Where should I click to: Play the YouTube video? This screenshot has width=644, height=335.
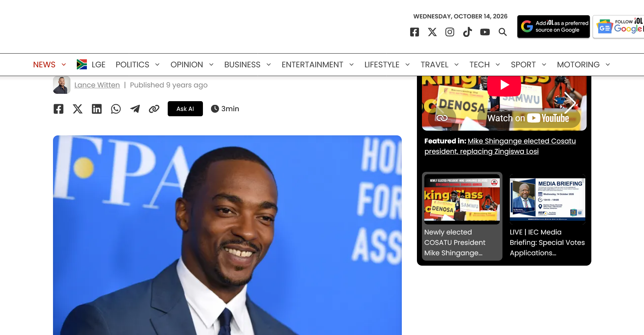504,85
